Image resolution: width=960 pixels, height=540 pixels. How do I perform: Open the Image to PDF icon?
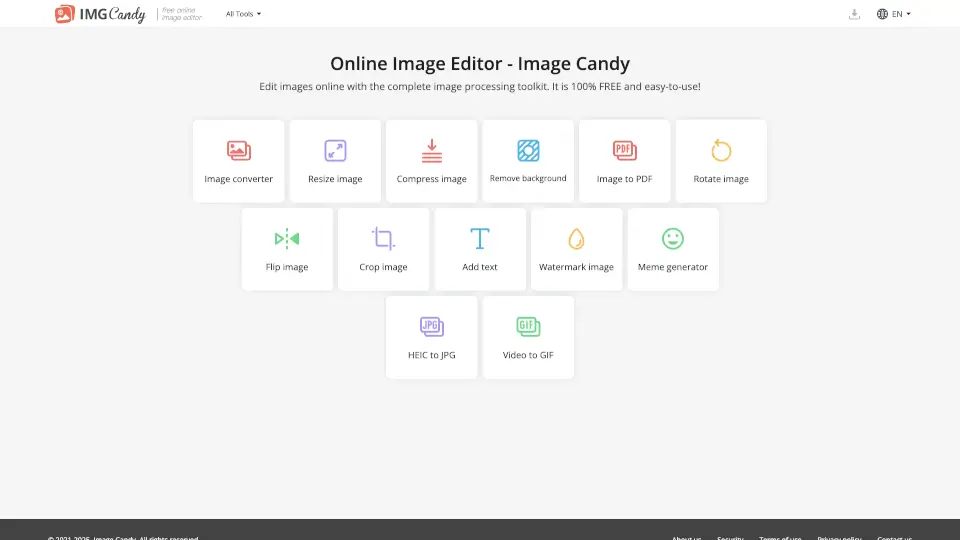[625, 151]
